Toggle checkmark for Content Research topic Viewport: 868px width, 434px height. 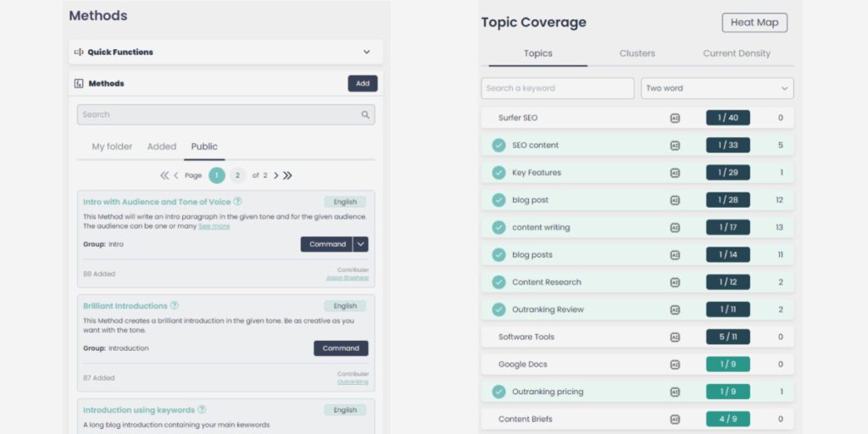[x=498, y=282]
